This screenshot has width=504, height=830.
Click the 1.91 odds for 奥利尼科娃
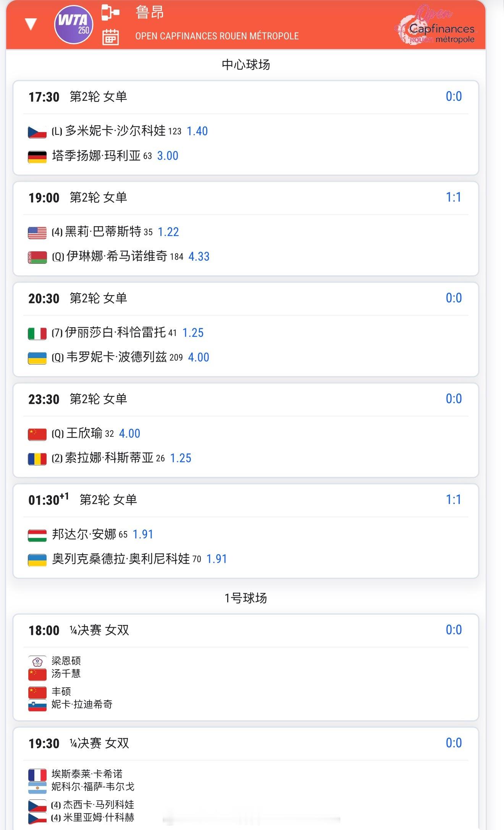(x=216, y=559)
